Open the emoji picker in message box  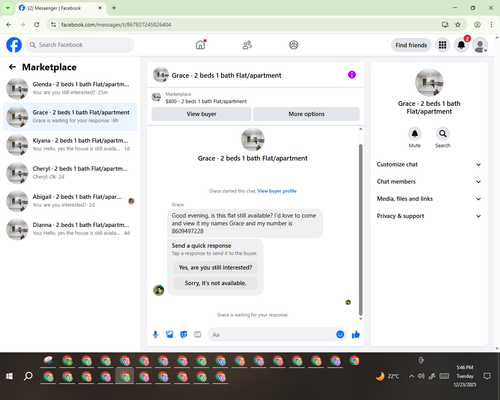(x=340, y=334)
